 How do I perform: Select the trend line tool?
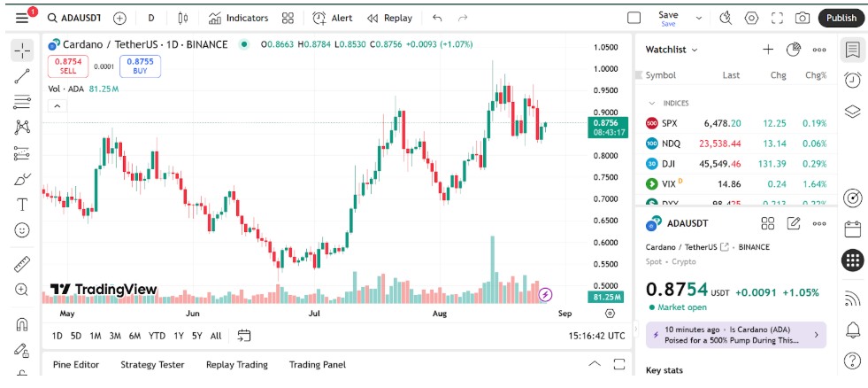[x=21, y=76]
